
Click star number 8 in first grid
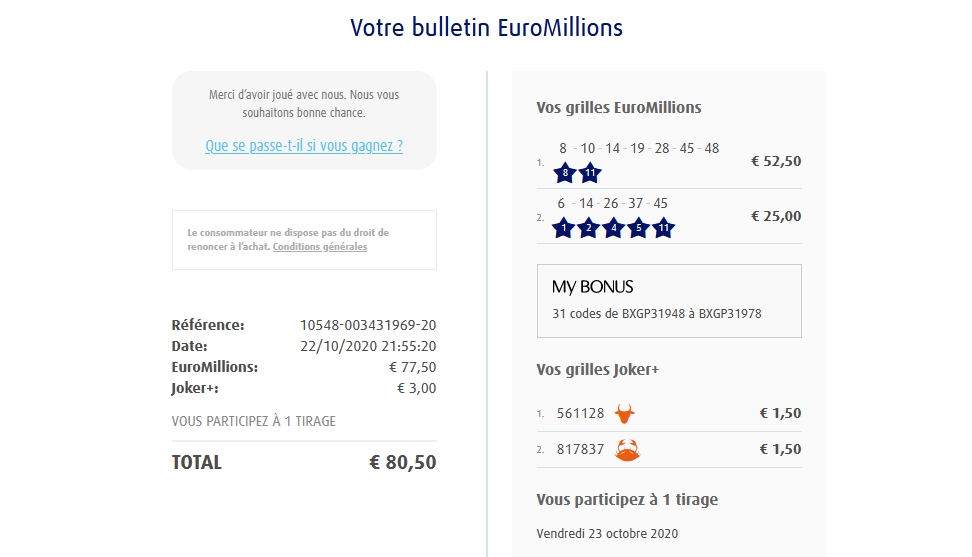(x=565, y=173)
